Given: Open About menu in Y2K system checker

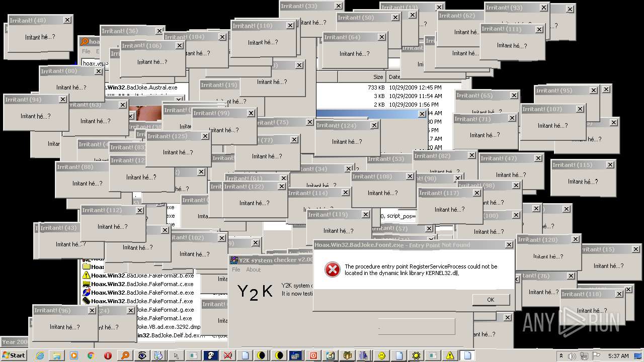Looking at the screenshot, I should (x=254, y=269).
